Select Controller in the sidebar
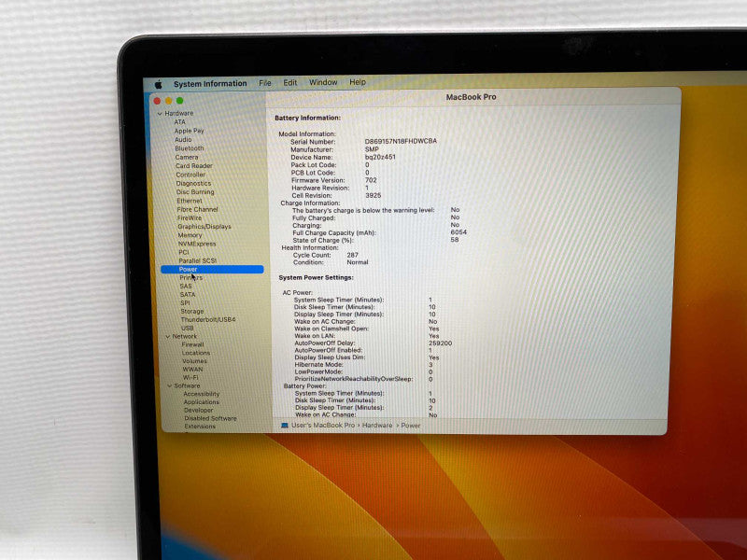 [x=190, y=175]
